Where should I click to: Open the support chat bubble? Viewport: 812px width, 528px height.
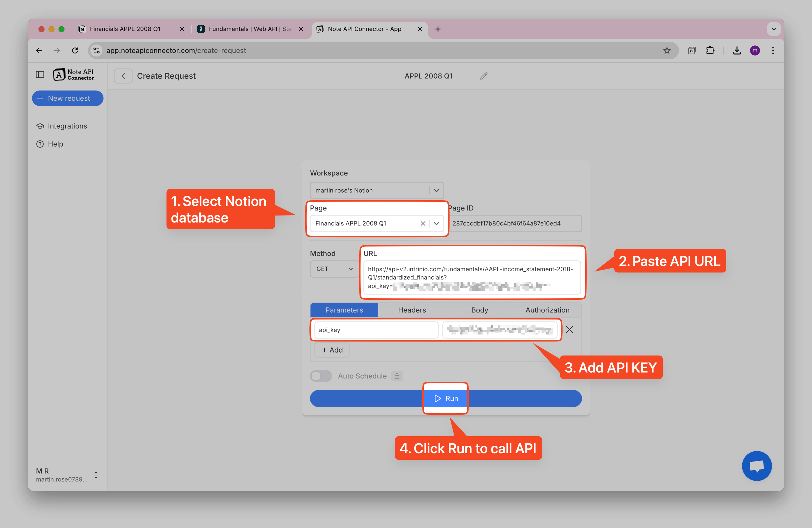pos(757,466)
